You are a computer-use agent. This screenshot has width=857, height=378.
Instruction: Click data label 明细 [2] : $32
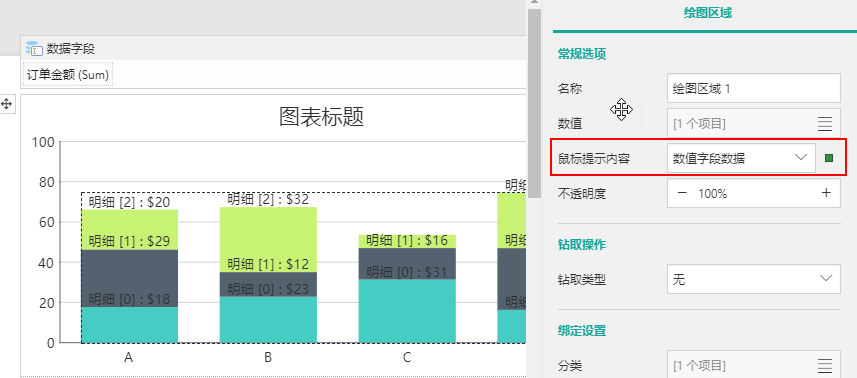[268, 199]
